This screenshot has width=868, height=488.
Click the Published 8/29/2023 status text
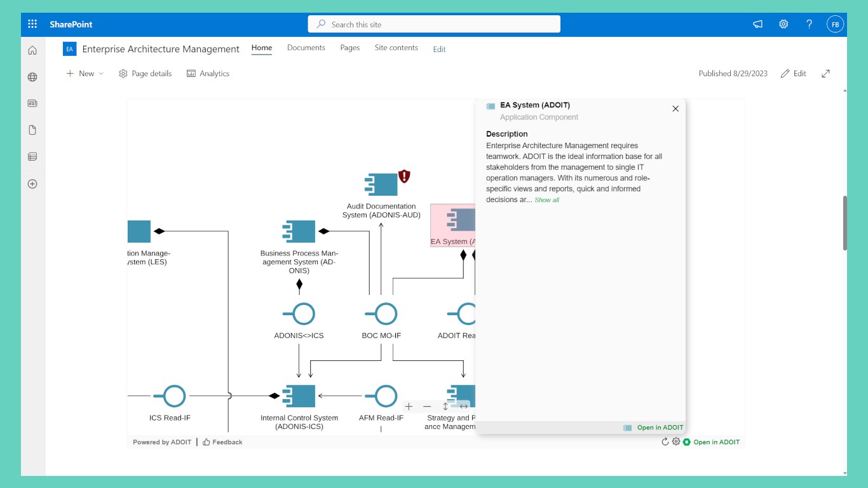coord(733,74)
